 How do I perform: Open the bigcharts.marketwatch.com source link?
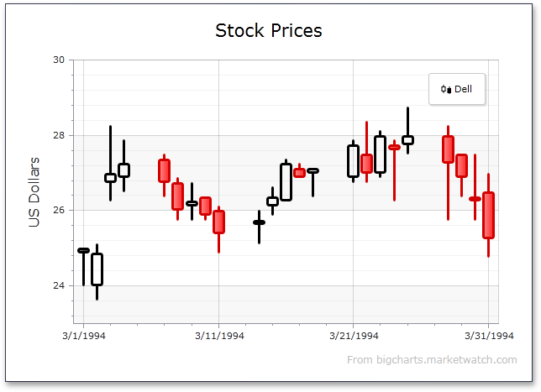point(432,360)
